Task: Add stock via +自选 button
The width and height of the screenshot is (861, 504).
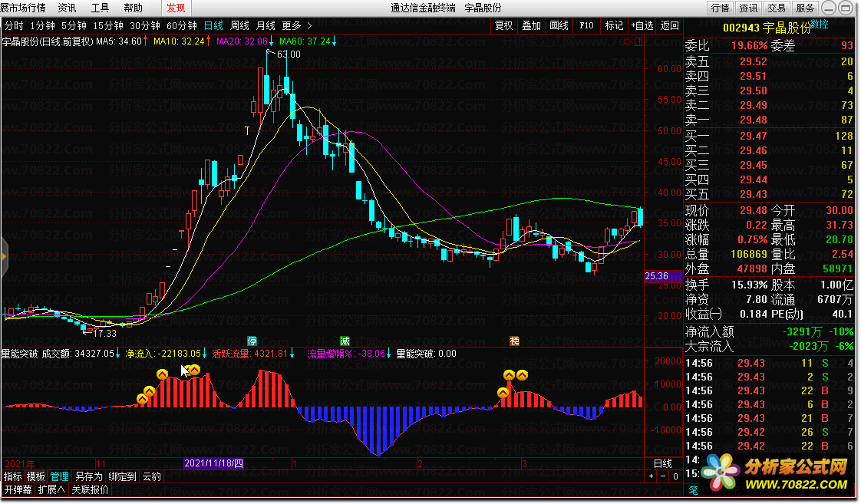Action: tap(642, 26)
